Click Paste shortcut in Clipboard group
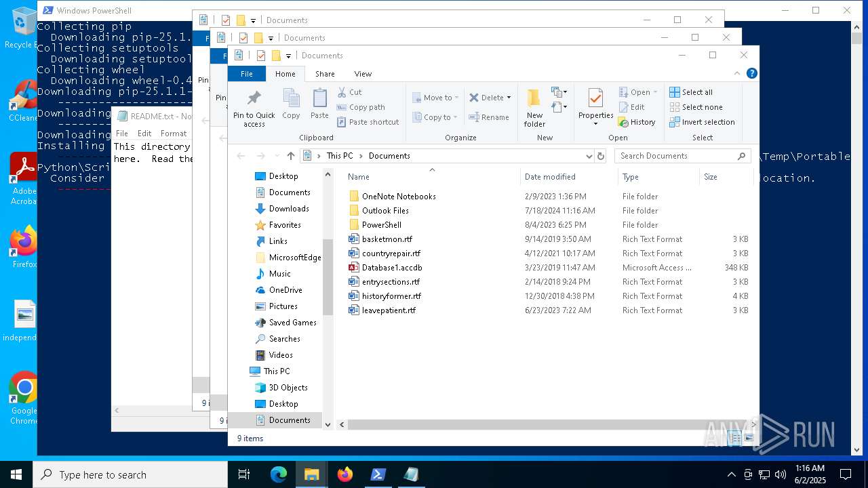 [x=368, y=122]
